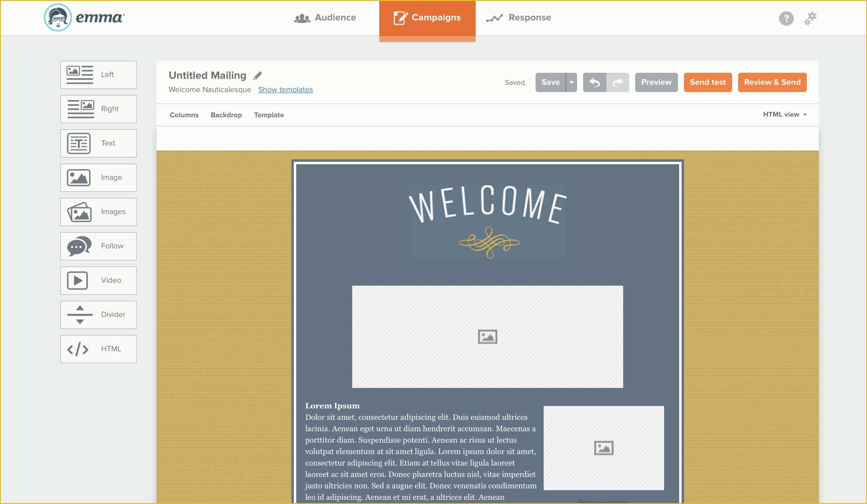867x504 pixels.
Task: Click the Columns layout tab
Action: click(184, 115)
